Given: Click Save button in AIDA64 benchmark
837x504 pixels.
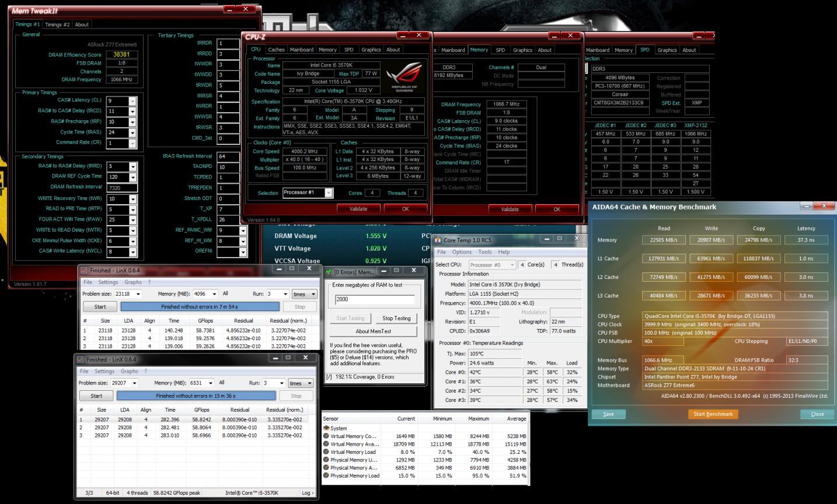Looking at the screenshot, I should pyautogui.click(x=608, y=414).
